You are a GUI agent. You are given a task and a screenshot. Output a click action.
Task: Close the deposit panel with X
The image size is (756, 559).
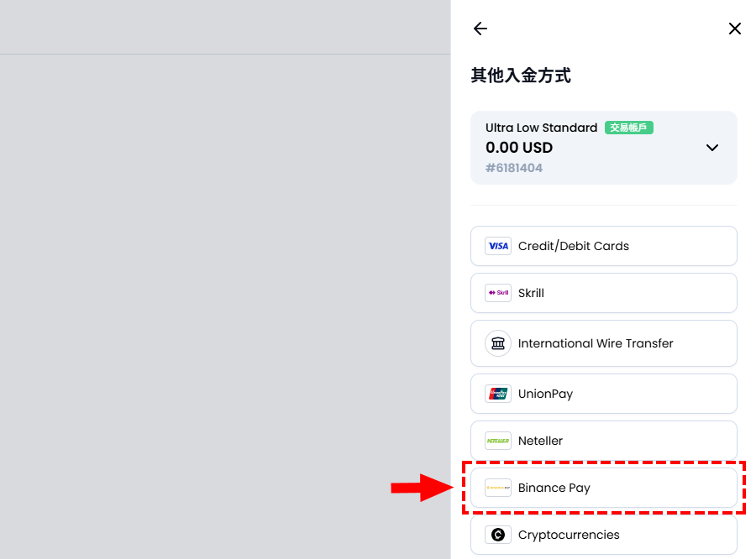pyautogui.click(x=734, y=29)
